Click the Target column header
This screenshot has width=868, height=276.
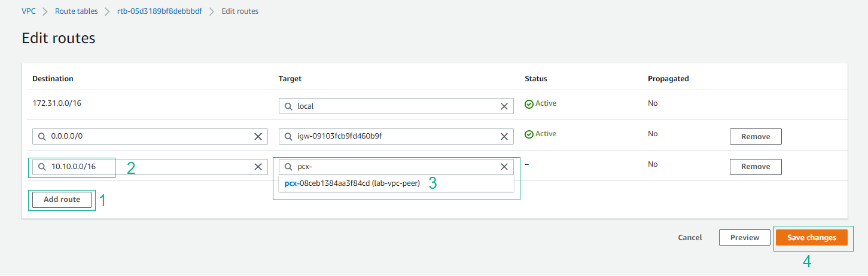coord(290,79)
